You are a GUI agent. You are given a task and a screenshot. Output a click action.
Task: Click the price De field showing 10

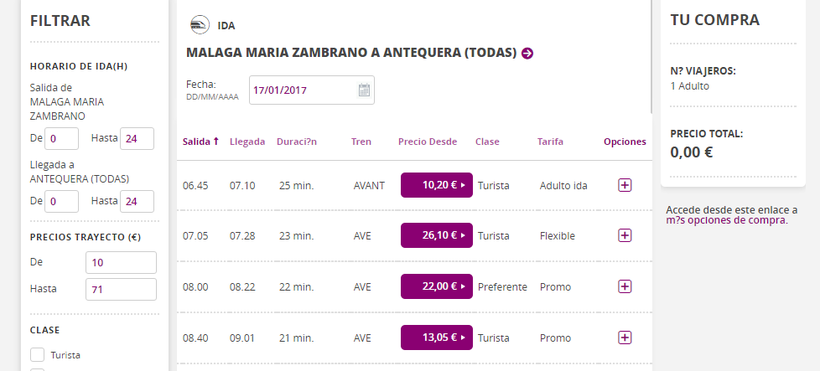[121, 263]
